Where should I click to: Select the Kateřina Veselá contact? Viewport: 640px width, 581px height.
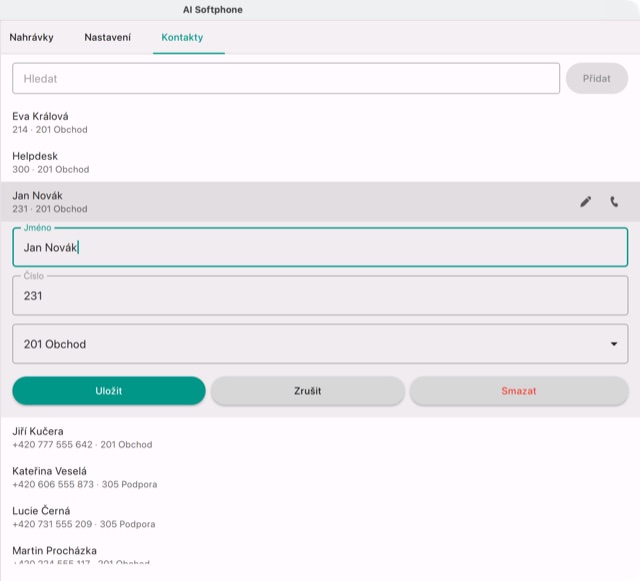point(320,477)
